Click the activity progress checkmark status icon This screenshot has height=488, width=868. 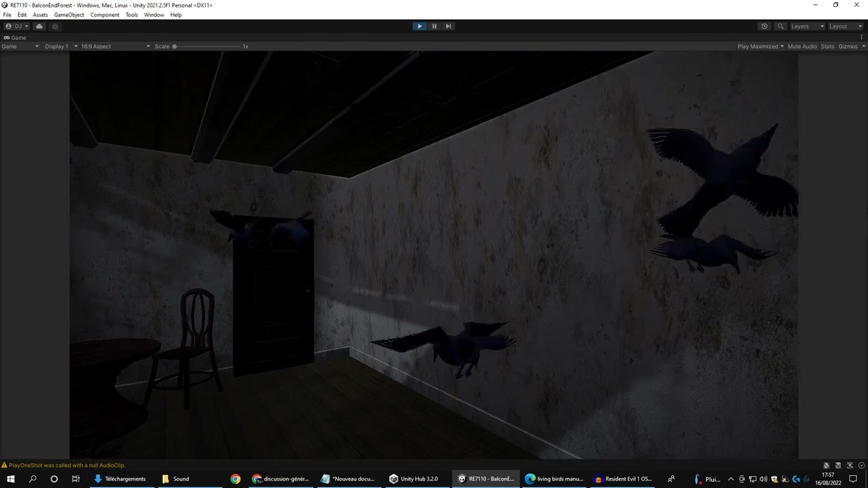[x=861, y=466]
